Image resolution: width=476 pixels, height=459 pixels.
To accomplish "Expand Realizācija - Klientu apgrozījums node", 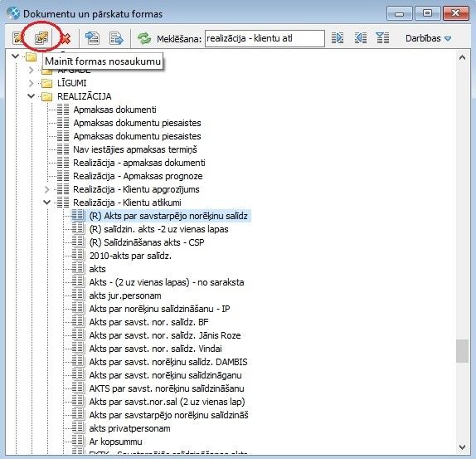I will click(x=46, y=189).
